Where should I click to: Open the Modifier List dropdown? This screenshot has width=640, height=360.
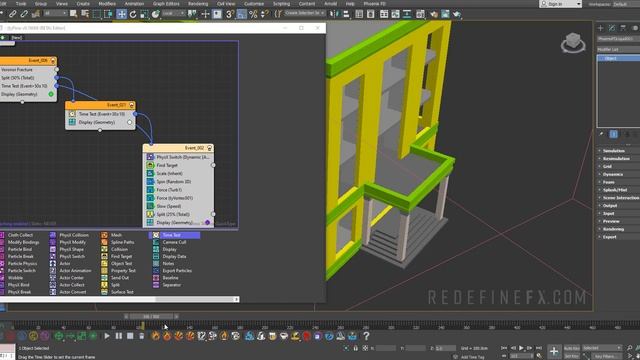618,49
